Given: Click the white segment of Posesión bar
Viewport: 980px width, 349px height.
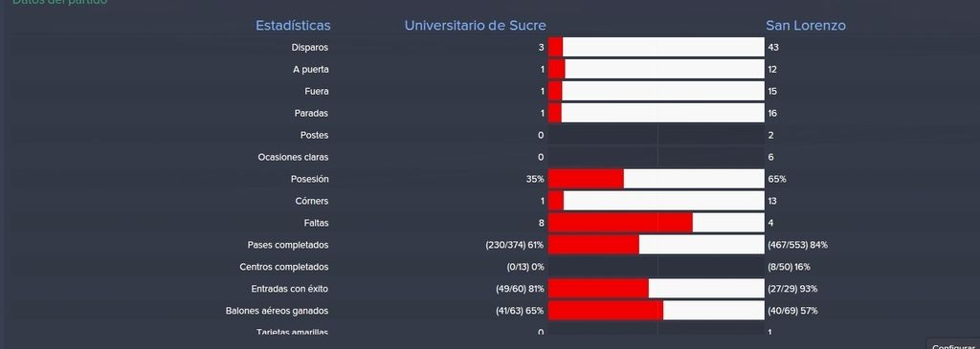Looking at the screenshot, I should 694,179.
